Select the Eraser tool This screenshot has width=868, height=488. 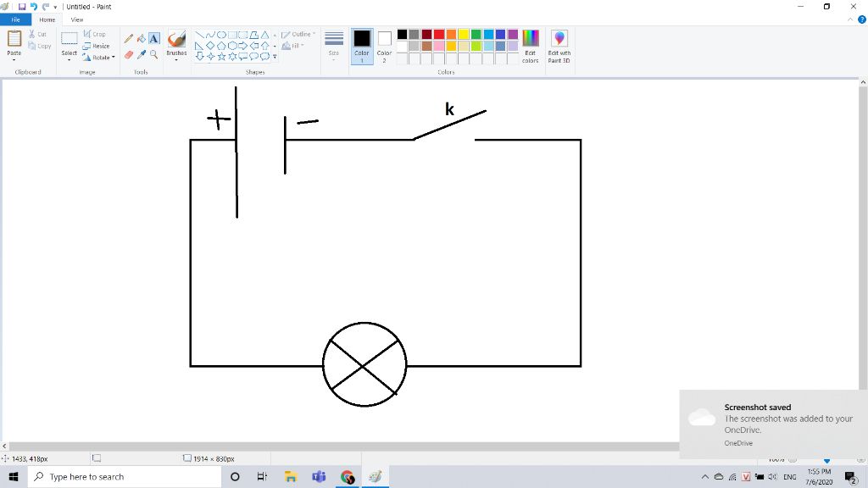pos(129,54)
